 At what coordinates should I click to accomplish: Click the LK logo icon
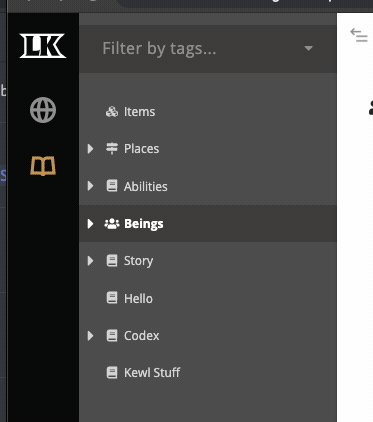click(43, 45)
